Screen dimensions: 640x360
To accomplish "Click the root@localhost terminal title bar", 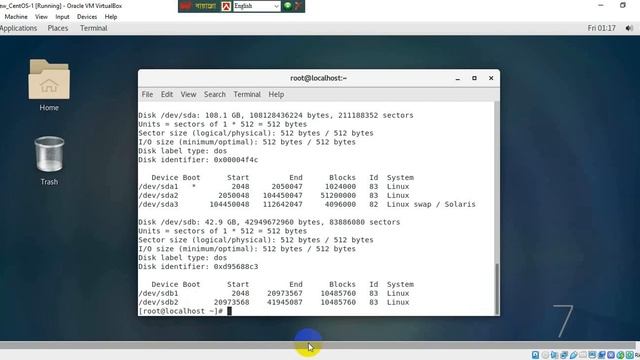I will coord(318,78).
